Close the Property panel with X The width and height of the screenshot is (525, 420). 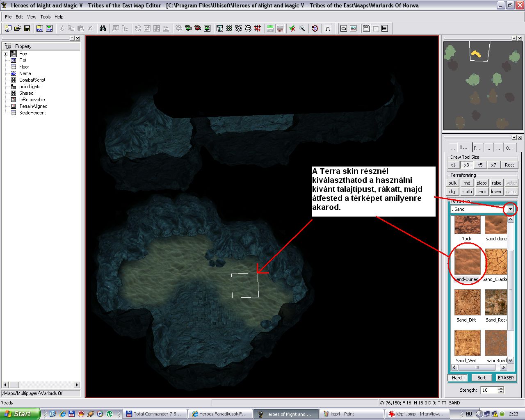(x=78, y=38)
